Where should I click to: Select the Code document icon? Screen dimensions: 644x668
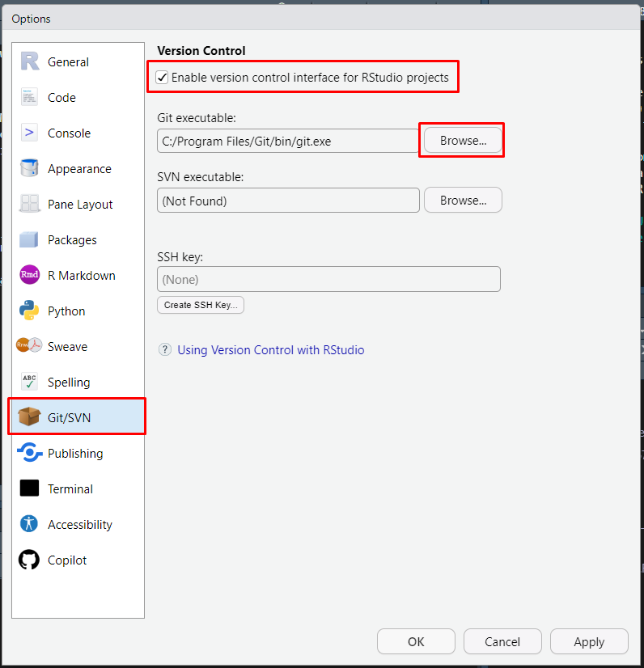[30, 98]
